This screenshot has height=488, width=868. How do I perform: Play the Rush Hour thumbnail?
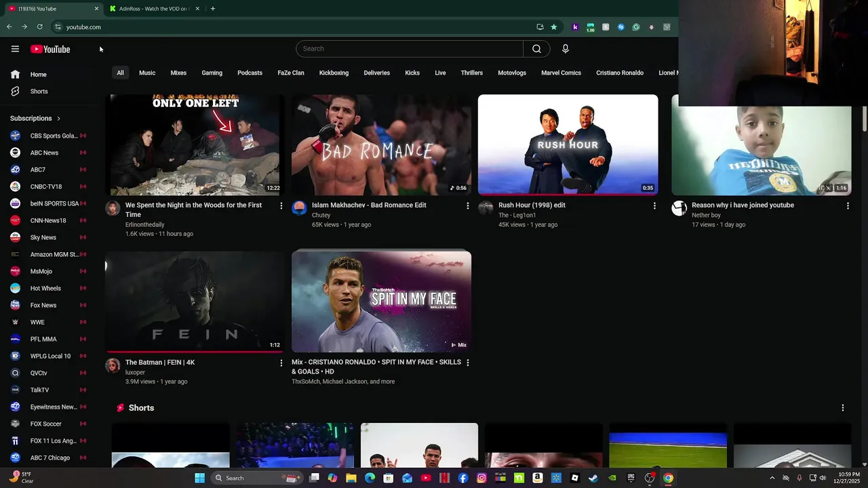[568, 145]
